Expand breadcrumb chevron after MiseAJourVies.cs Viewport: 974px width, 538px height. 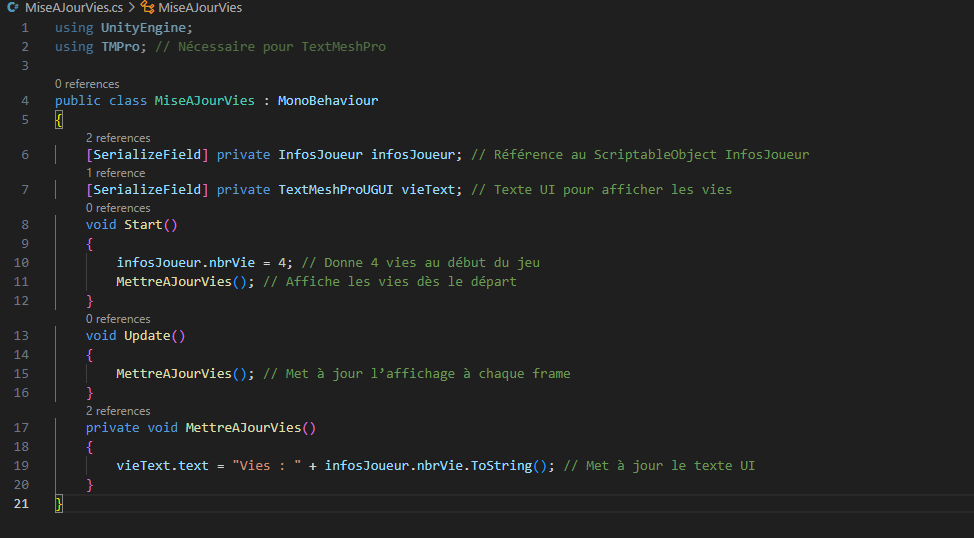(x=132, y=7)
